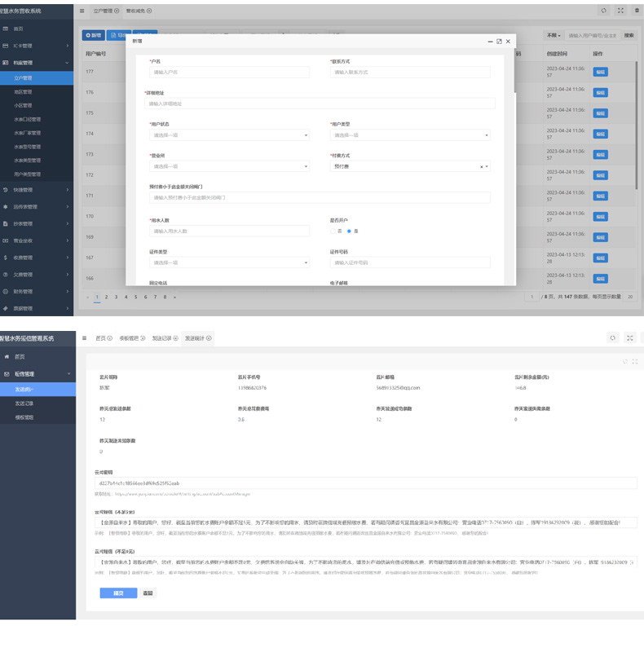The image size is (644, 648).
Task: Expand the IC卡管理 sidebar menu
Action: (x=37, y=46)
